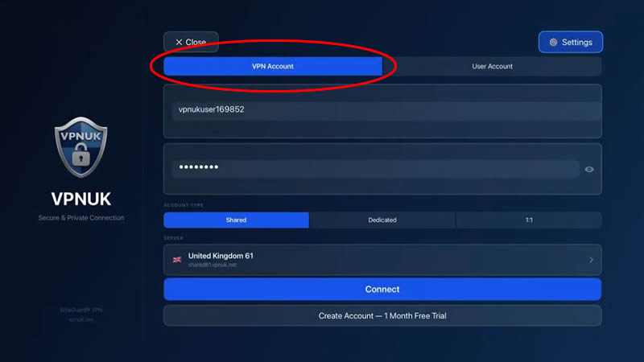Select Shared account type
Image resolution: width=644 pixels, height=362 pixels.
click(x=236, y=220)
